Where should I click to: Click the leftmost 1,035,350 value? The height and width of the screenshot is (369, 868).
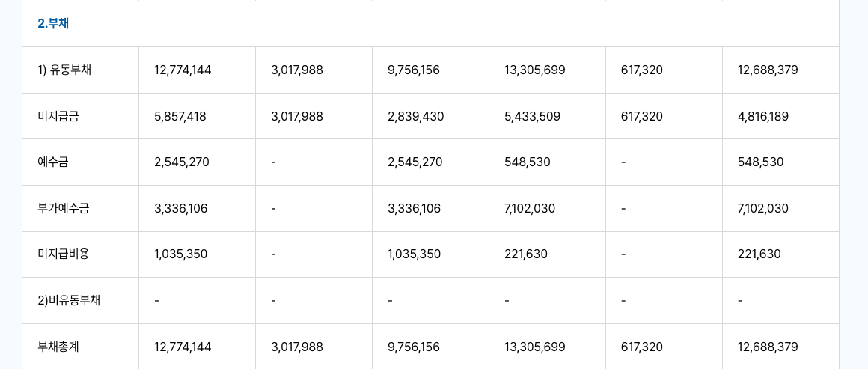180,254
